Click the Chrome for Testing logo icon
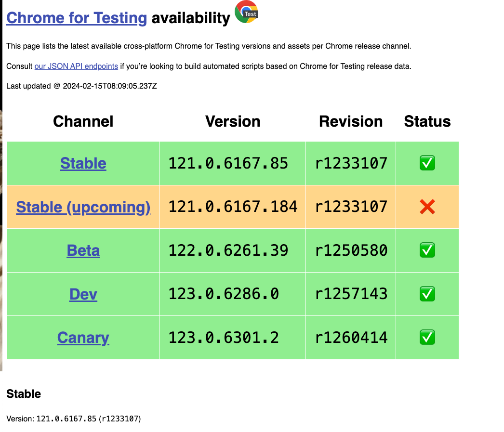Image resolution: width=504 pixels, height=432 pixels. (246, 13)
